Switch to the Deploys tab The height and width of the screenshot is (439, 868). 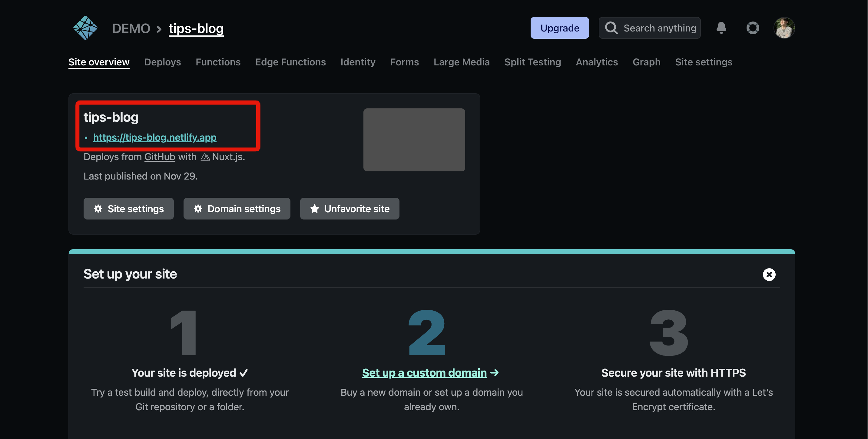[162, 62]
